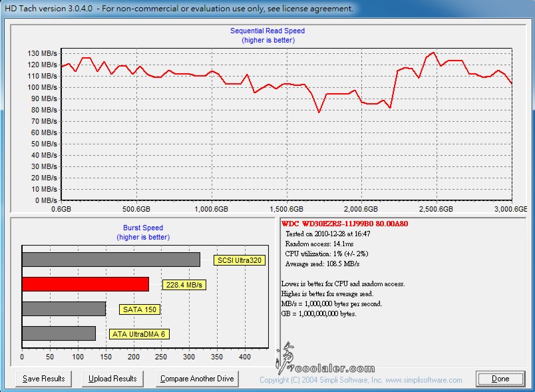Click the "SCSI Ultra320" label
The height and width of the screenshot is (392, 535).
point(240,260)
